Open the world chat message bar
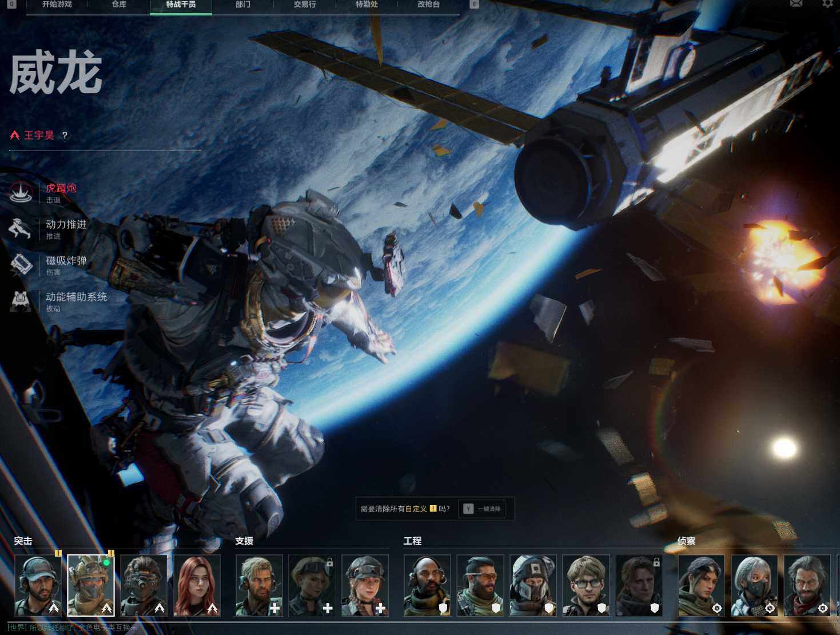 pos(74,628)
